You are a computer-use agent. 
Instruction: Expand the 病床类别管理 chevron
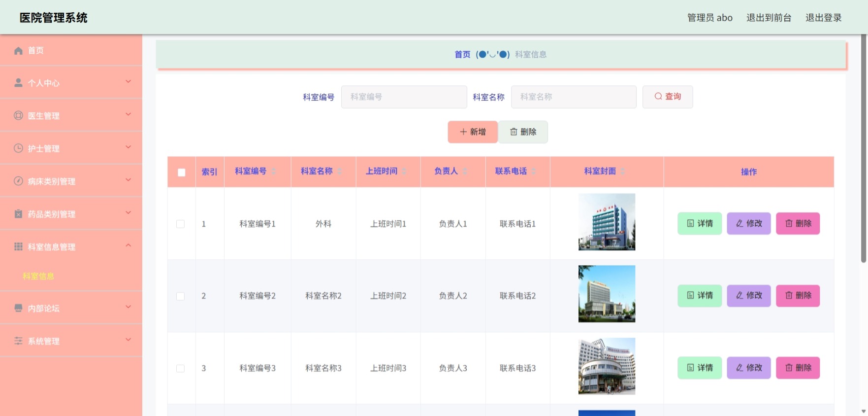[x=128, y=180]
